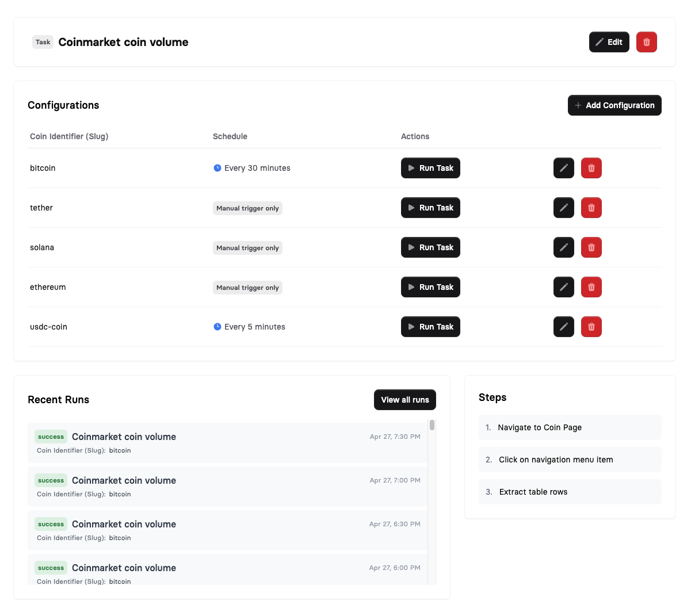Click ethereum's Manual trigger only badge
691x616 pixels.
point(247,288)
